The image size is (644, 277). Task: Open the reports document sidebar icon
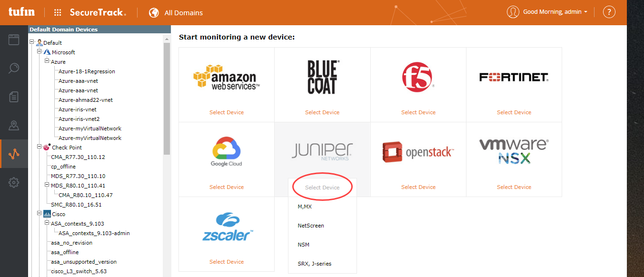pos(14,97)
